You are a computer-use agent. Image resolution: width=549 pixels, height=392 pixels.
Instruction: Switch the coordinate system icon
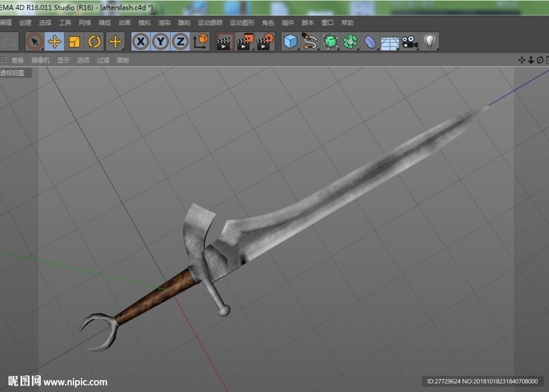tap(201, 42)
